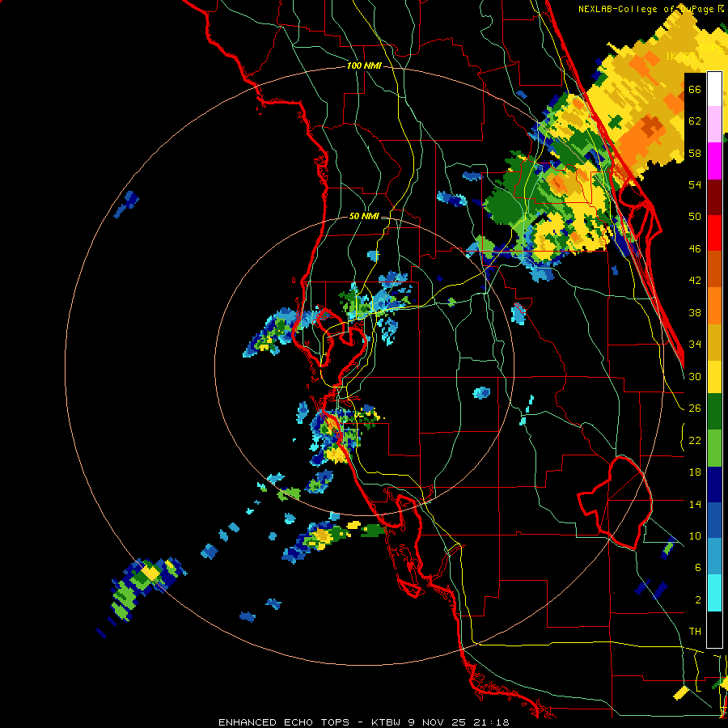Click the '58' legend value
This screenshot has width=728, height=728.
pyautogui.click(x=695, y=153)
